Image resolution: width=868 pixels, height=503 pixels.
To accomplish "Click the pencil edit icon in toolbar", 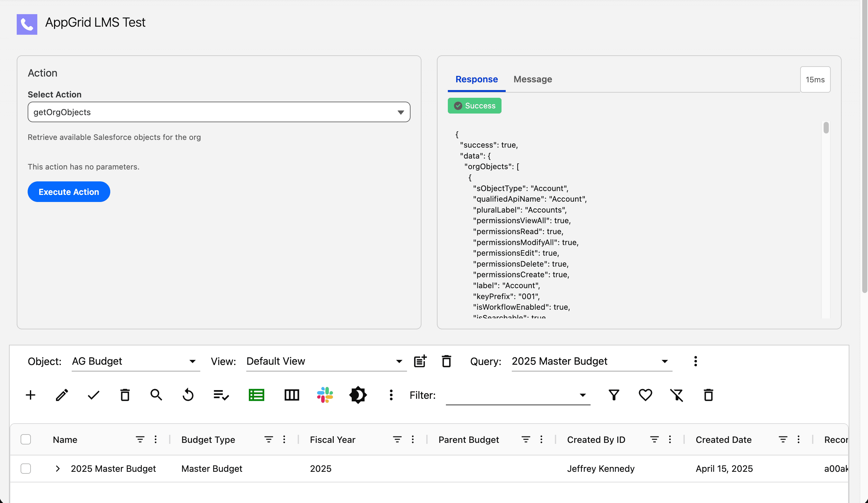I will point(62,395).
